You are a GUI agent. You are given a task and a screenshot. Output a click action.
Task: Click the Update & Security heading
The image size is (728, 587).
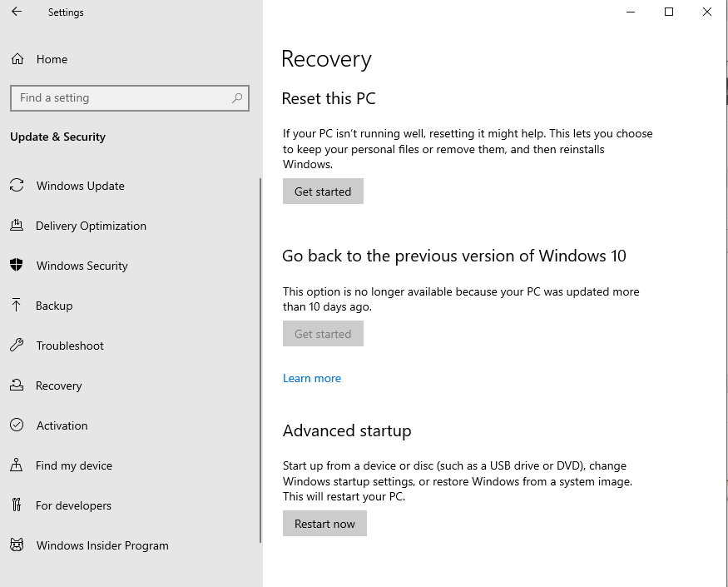coord(58,137)
